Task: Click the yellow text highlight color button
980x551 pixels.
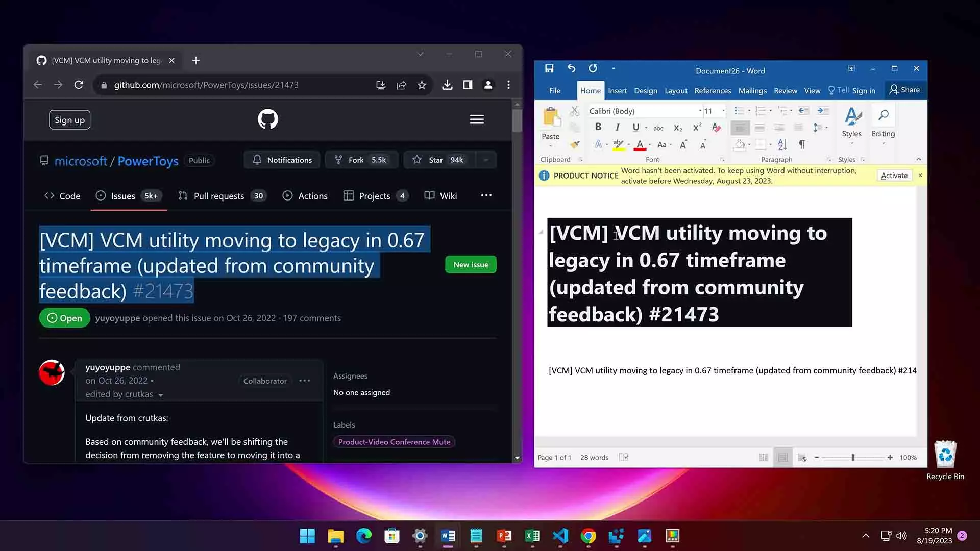Action: 619,145
